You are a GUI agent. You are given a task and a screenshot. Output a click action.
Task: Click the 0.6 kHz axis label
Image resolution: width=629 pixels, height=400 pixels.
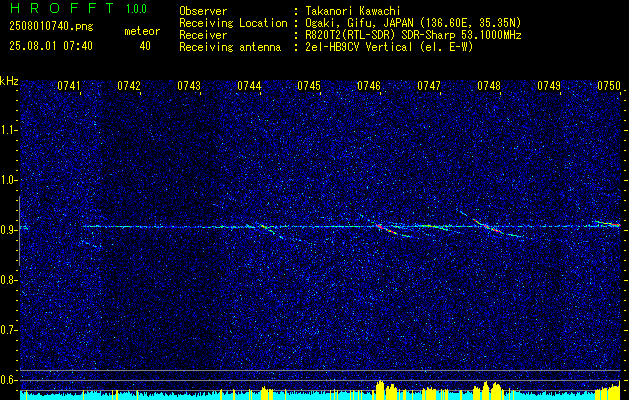point(8,380)
